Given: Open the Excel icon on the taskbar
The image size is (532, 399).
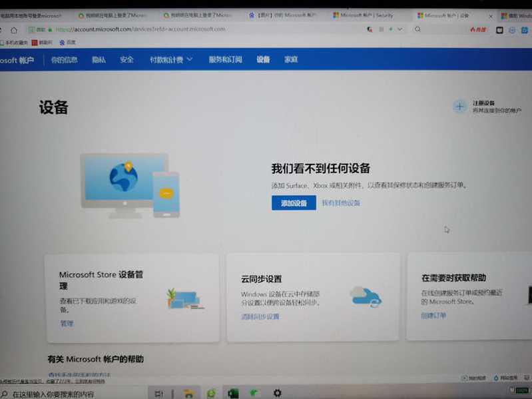Looking at the screenshot, I should [233, 394].
